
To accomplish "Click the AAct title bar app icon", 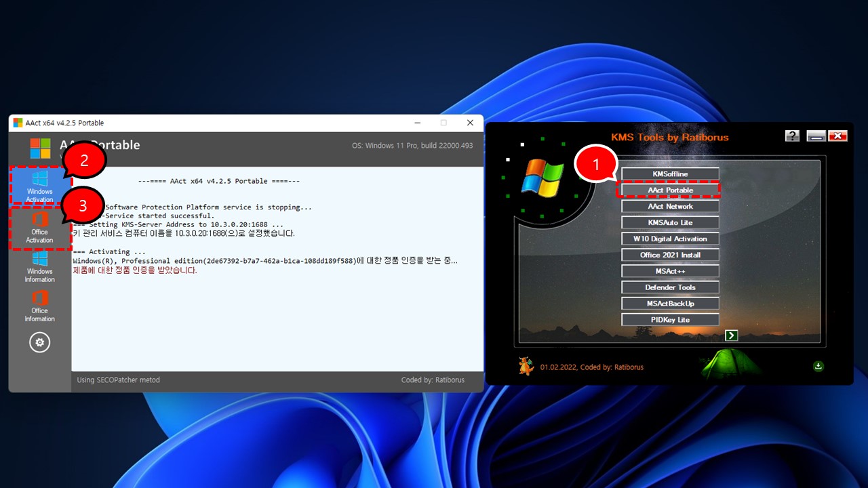I will 18,123.
